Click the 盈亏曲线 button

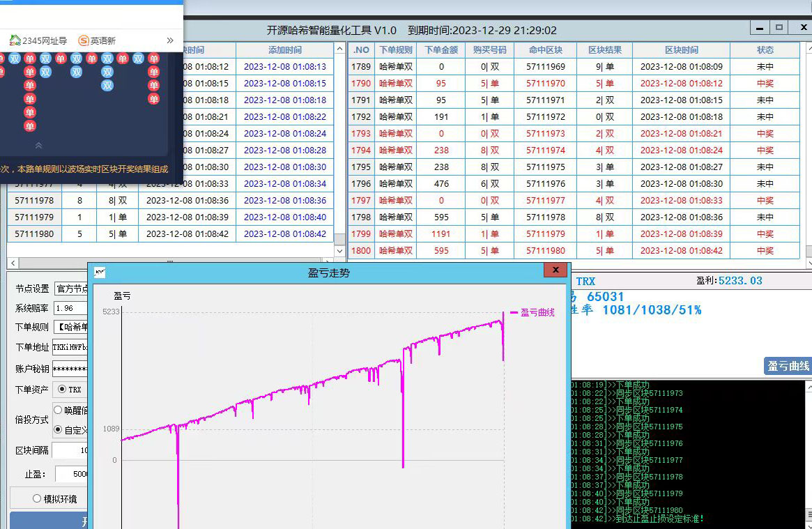point(788,366)
